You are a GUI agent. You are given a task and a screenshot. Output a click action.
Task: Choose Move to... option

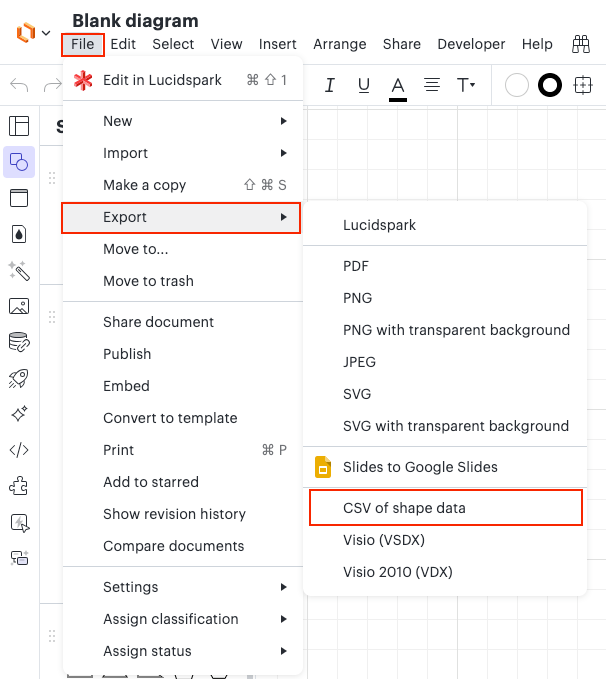[x=182, y=249]
